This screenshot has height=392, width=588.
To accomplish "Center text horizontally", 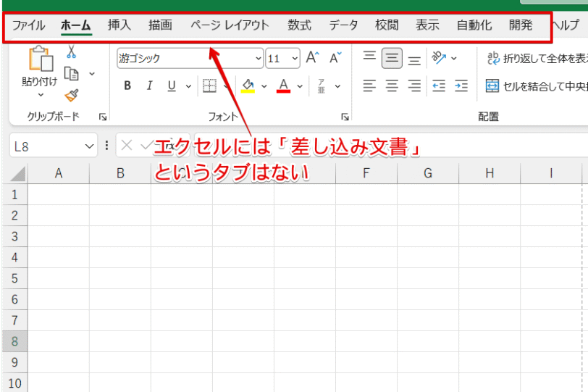I will click(x=392, y=86).
